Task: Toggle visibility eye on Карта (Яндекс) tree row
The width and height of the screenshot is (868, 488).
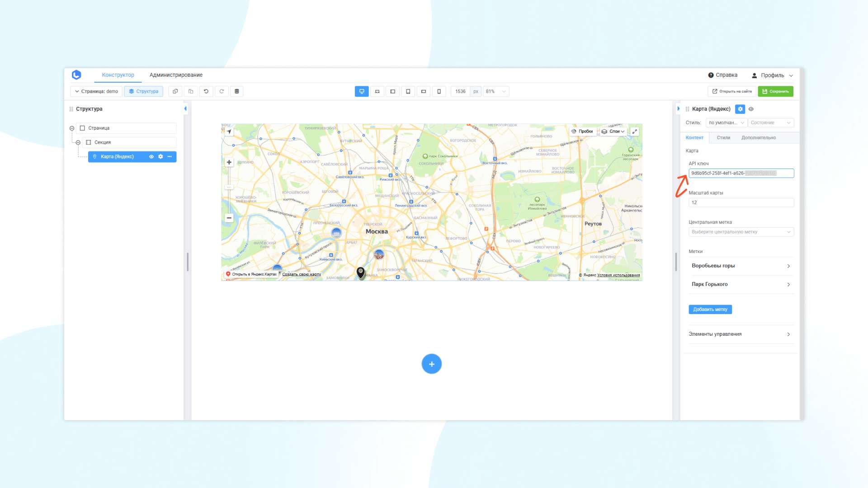Action: pyautogui.click(x=151, y=157)
